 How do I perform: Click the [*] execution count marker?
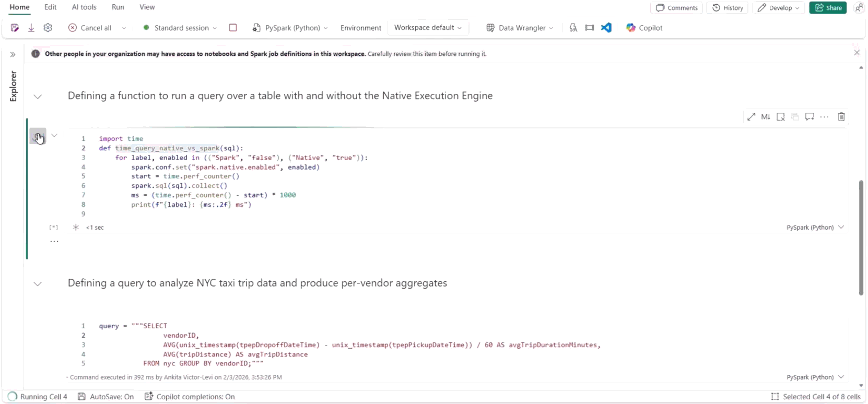54,228
